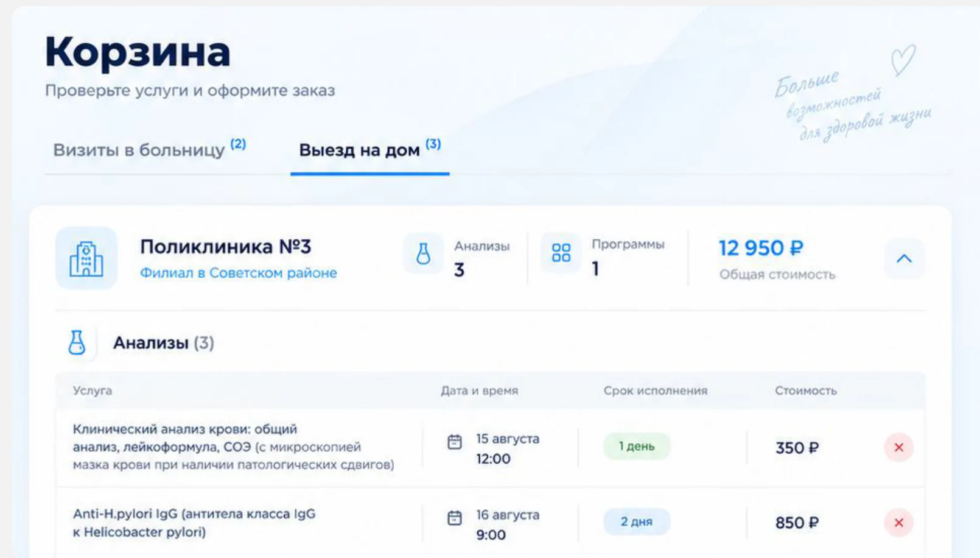This screenshot has height=558, width=980.
Task: Click the Анализы count value 3
Action: [459, 270]
